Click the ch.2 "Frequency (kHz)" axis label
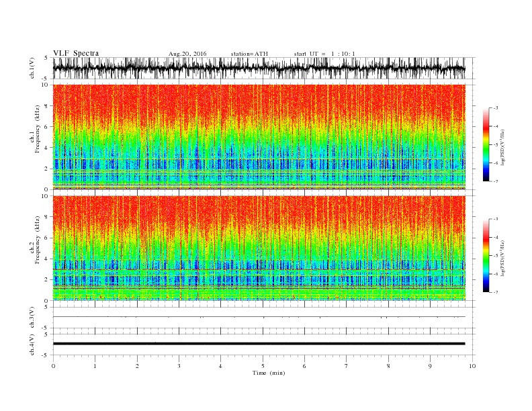The width and height of the screenshot is (532, 411). 38,240
